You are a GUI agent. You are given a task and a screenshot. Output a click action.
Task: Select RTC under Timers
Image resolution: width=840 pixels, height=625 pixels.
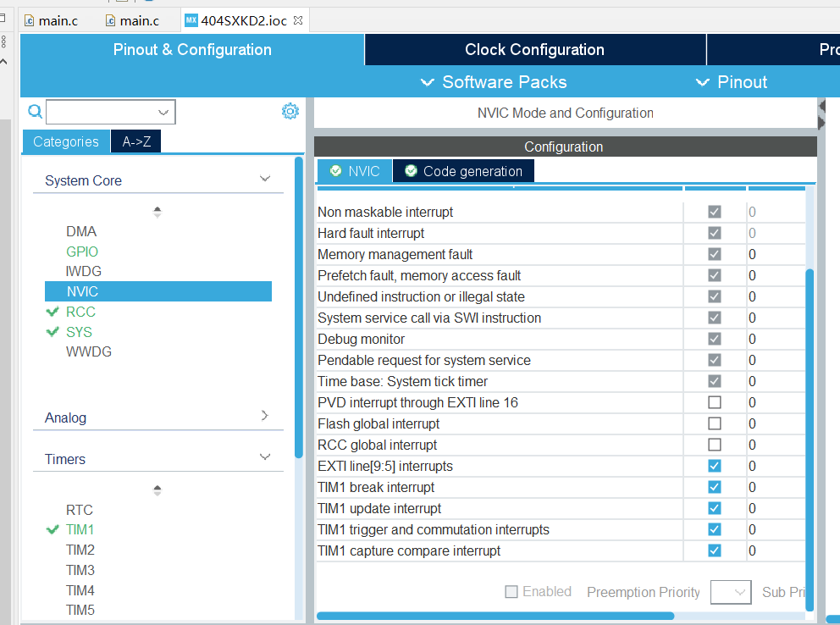click(x=80, y=510)
